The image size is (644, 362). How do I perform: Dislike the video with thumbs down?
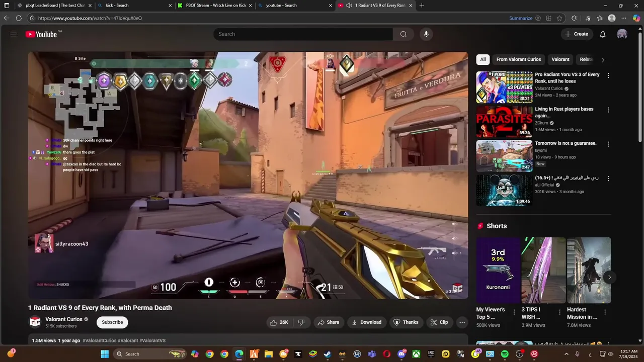[x=301, y=322]
